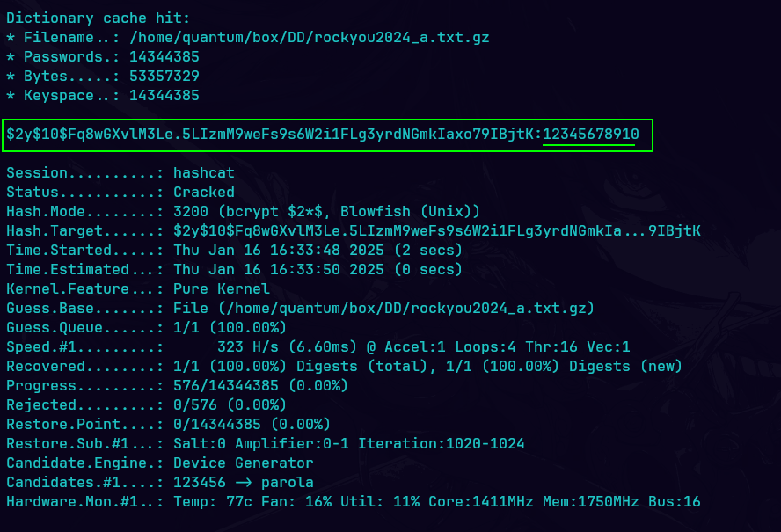781x532 pixels.
Task: Click the Keyspace value 14344385
Action: pos(164,95)
